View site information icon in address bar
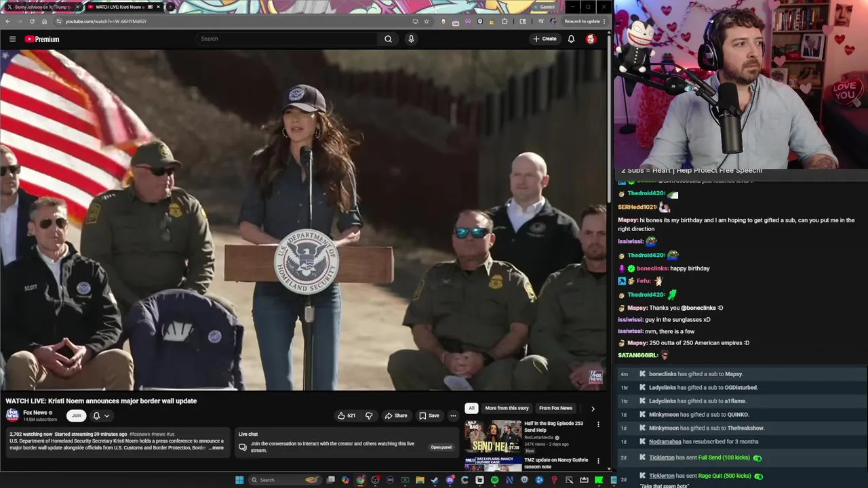The image size is (868, 488). (x=59, y=22)
